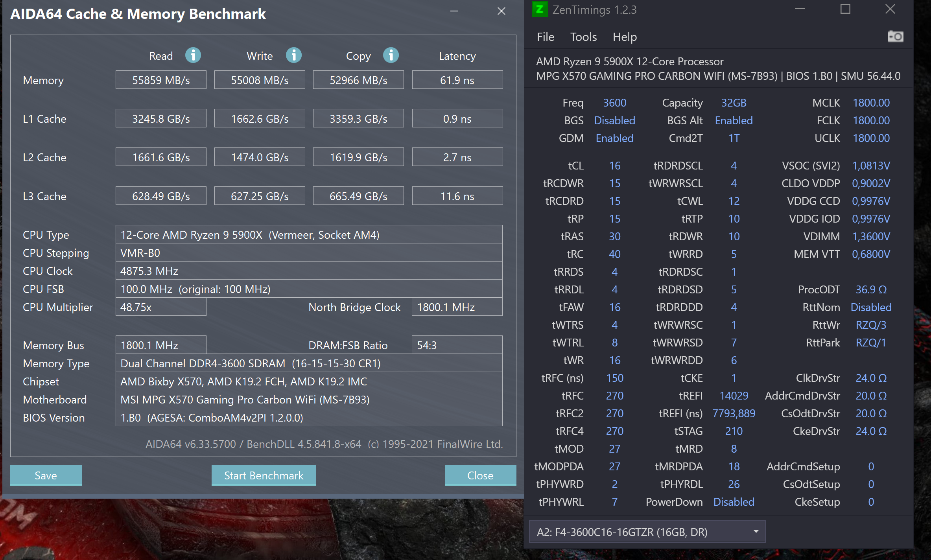Click the Write info icon
The image size is (931, 560).
click(293, 55)
